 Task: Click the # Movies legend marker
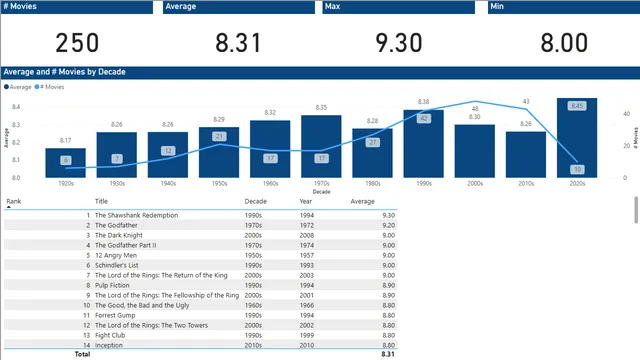[37, 87]
